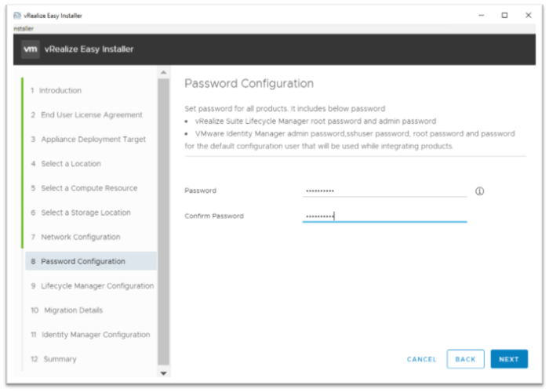Click the VMware vm logo
Screen dimensions: 549x392
pos(27,49)
